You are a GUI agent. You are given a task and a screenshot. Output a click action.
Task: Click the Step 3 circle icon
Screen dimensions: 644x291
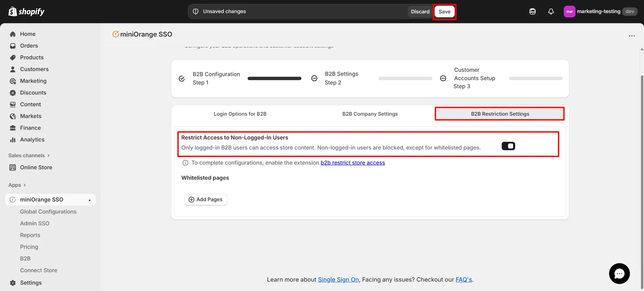[443, 78]
